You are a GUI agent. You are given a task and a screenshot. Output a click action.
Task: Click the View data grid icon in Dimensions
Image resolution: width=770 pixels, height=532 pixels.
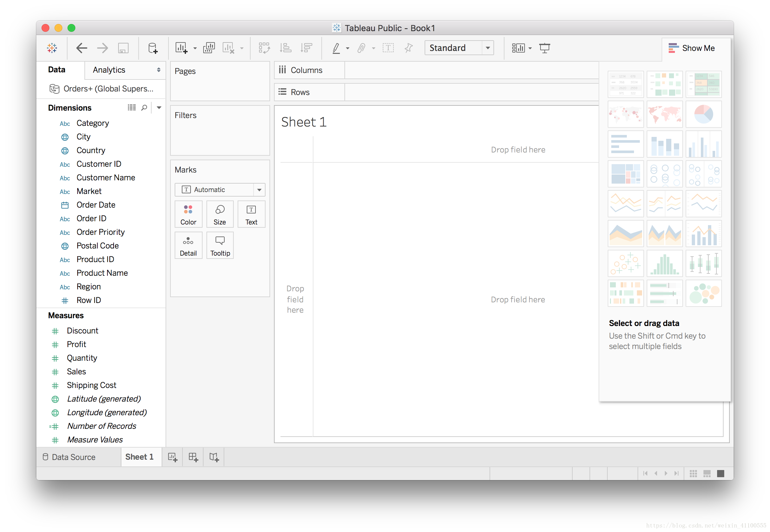pos(132,108)
